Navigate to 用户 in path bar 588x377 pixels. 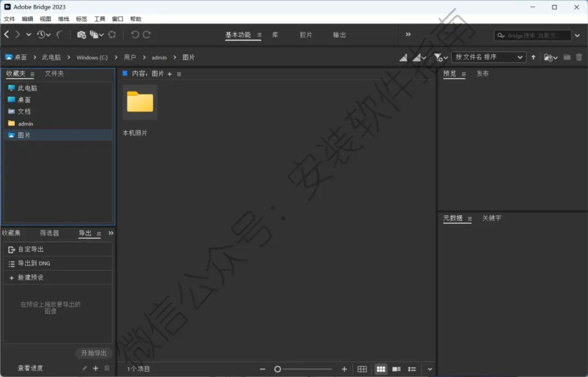click(130, 57)
